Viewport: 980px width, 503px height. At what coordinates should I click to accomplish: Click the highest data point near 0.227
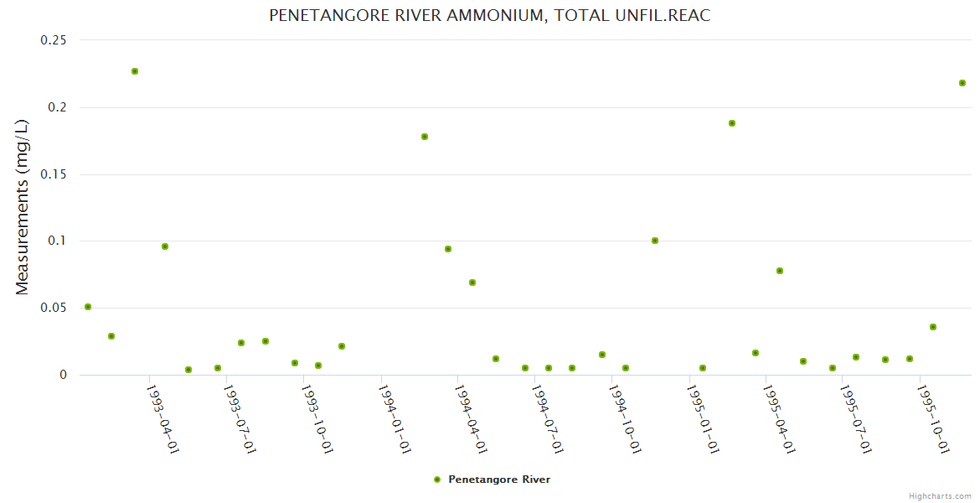(x=135, y=71)
